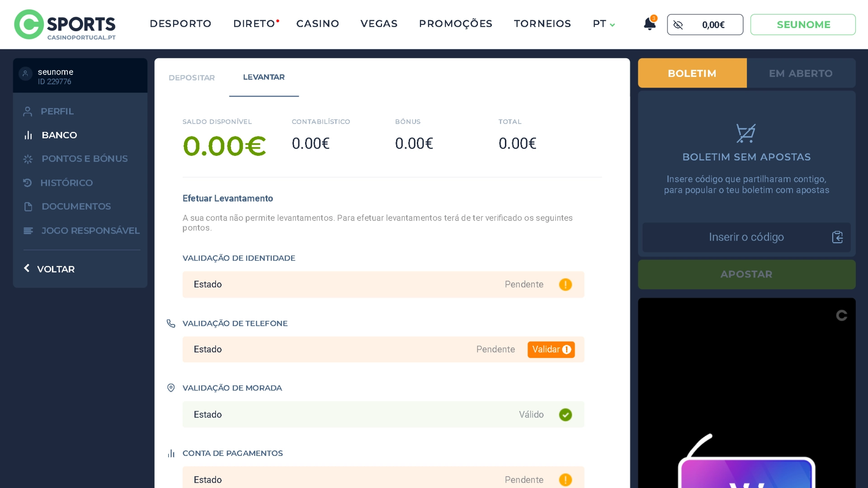Viewport: 868px width, 488px height.
Task: Open the Em Aberto tab
Action: pos(801,73)
